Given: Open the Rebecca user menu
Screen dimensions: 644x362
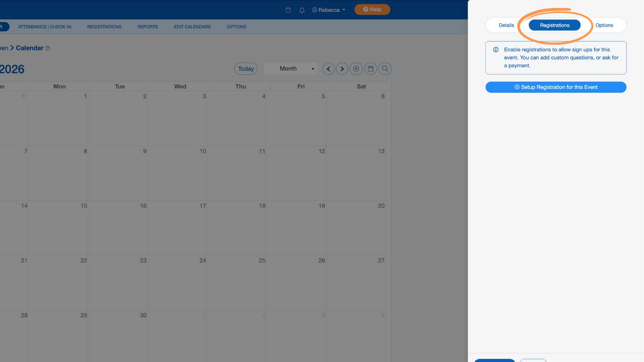Looking at the screenshot, I should 328,10.
